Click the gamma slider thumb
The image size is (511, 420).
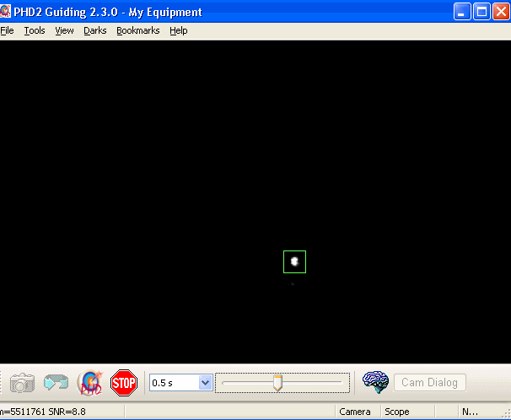point(277,383)
